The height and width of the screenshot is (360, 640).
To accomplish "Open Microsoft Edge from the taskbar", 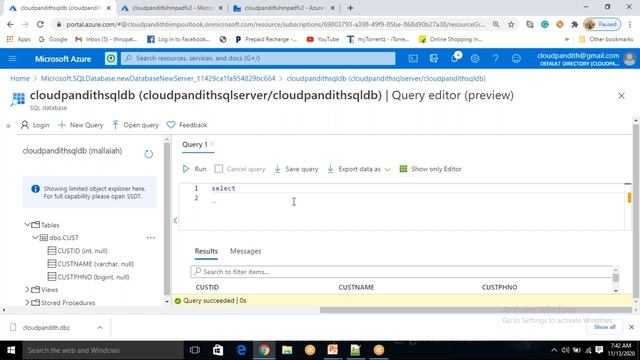I will pyautogui.click(x=241, y=350).
